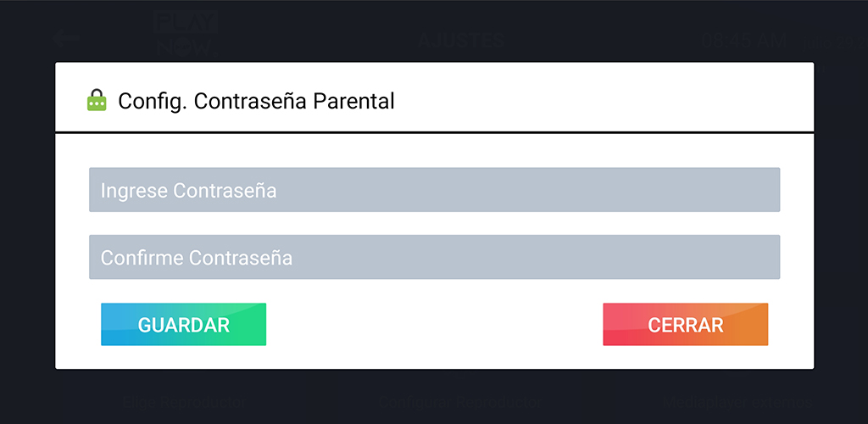
Task: Select the dimmed bottom-left settings option
Action: click(x=184, y=401)
